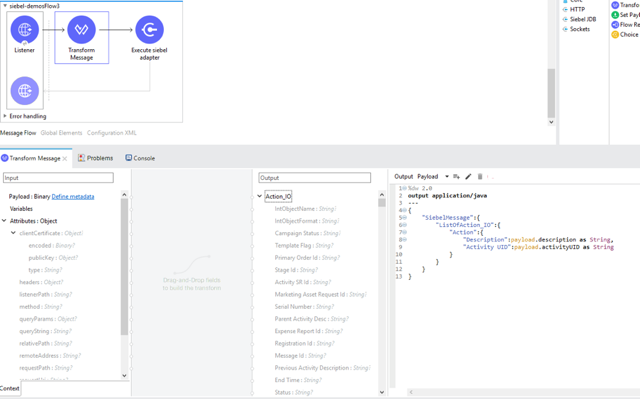This screenshot has width=640, height=399.
Task: Click the lower HTTP response icon in the flow
Action: (24, 91)
